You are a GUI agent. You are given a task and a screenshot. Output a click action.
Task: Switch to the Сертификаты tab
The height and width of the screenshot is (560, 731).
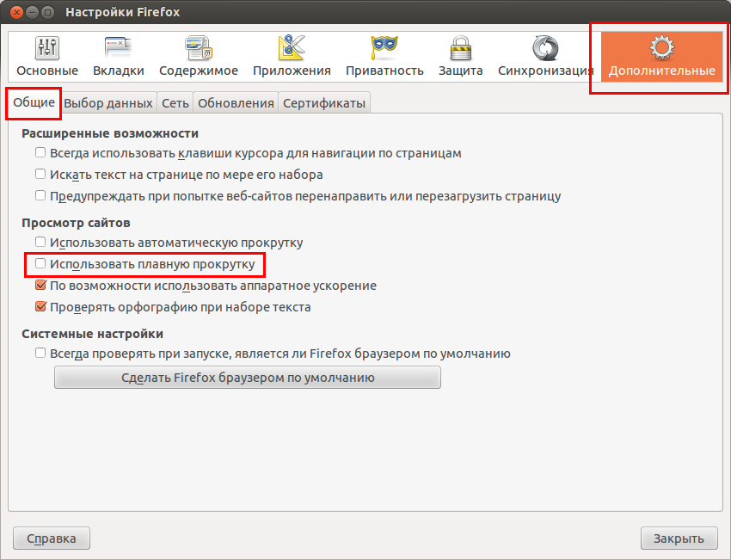tap(324, 103)
